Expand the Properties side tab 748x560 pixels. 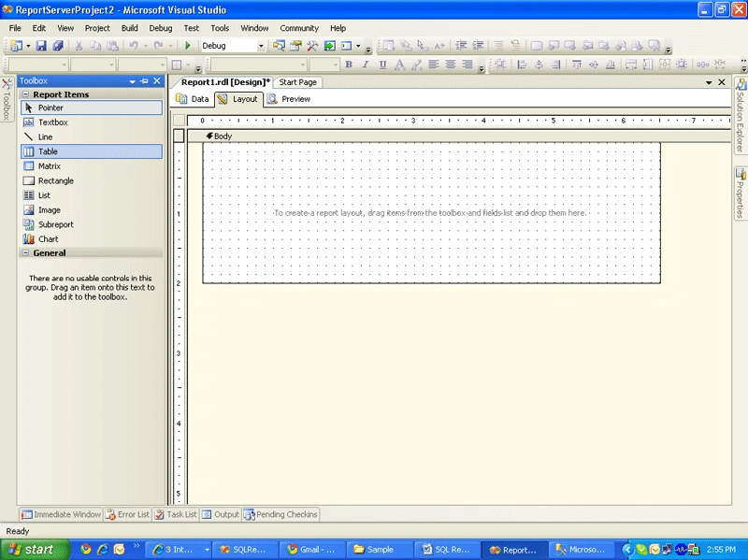pos(741,194)
